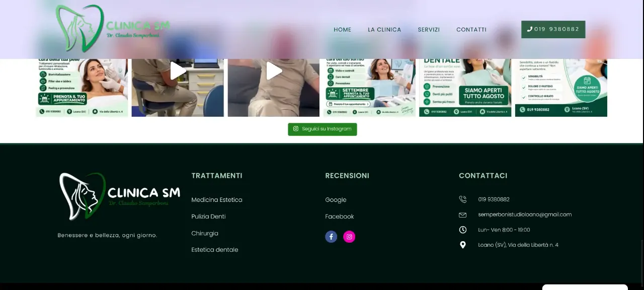Click the semperbonistudioloano@gmail.com email address
This screenshot has height=290, width=644.
[x=525, y=214]
